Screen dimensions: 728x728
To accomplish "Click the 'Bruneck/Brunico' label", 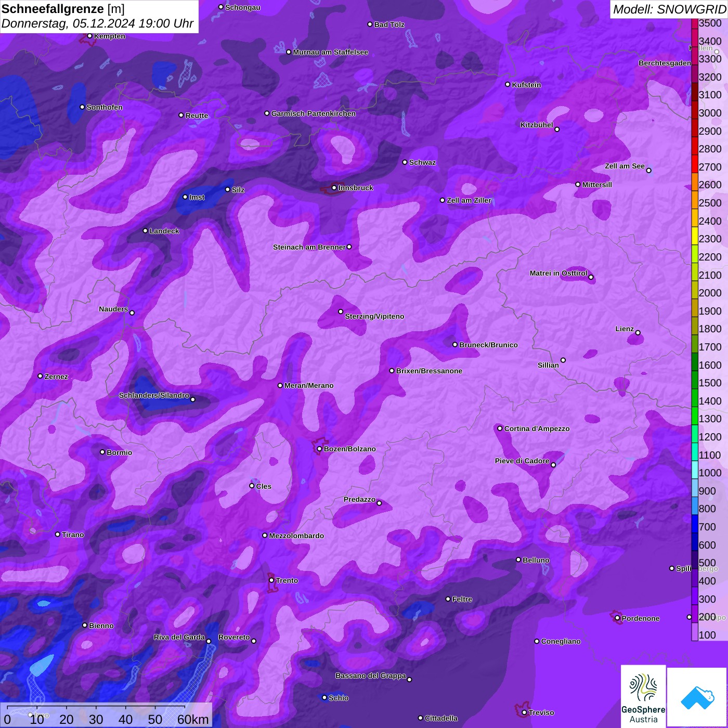I will [488, 345].
